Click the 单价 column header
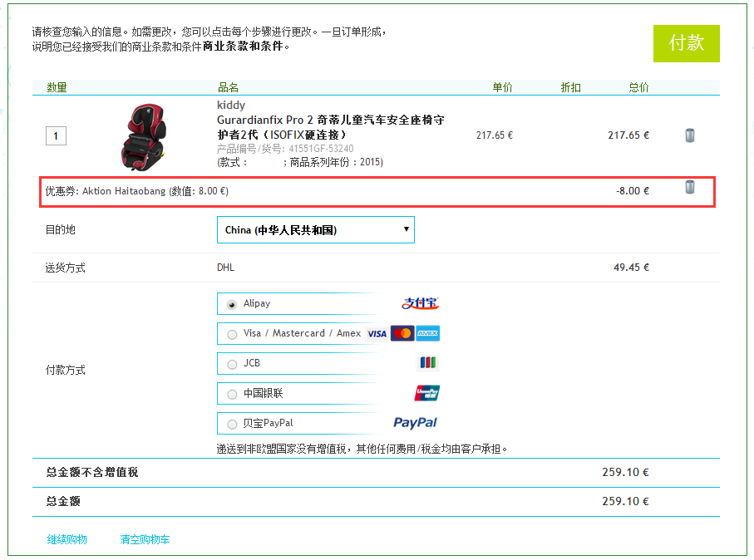Viewport: 754px width, 560px height. click(x=502, y=87)
